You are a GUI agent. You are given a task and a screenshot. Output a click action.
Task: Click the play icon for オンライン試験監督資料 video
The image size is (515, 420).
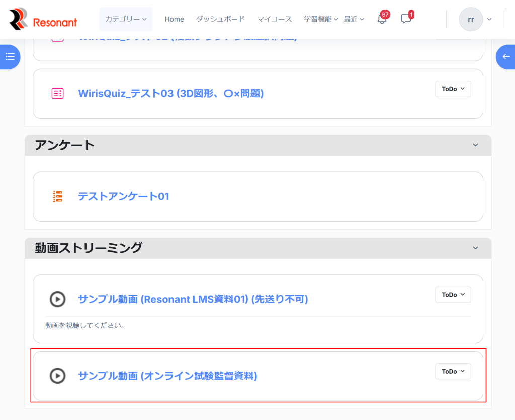pos(58,376)
